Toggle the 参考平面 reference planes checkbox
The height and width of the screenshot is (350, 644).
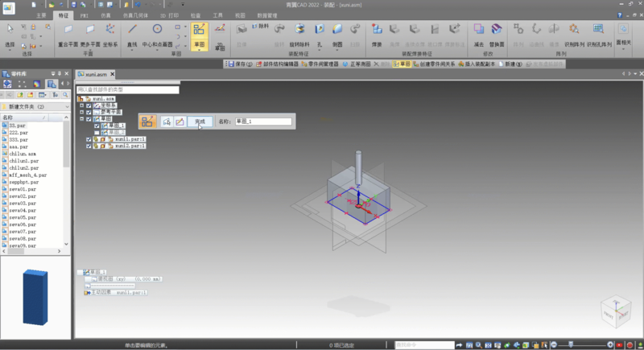pyautogui.click(x=89, y=112)
